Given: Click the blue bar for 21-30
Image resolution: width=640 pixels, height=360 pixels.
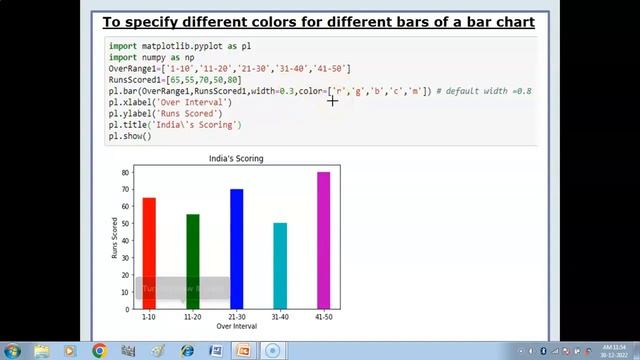Looking at the screenshot, I should (x=237, y=249).
